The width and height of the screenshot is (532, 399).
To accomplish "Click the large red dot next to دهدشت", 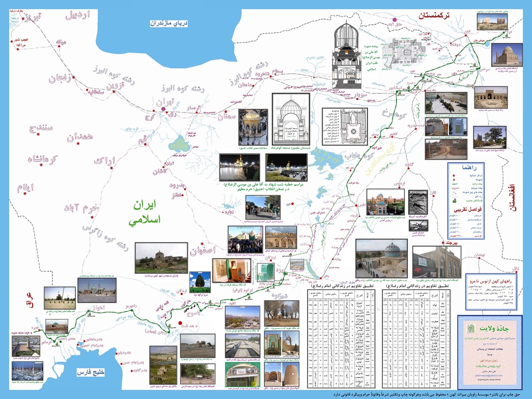I will (180, 323).
